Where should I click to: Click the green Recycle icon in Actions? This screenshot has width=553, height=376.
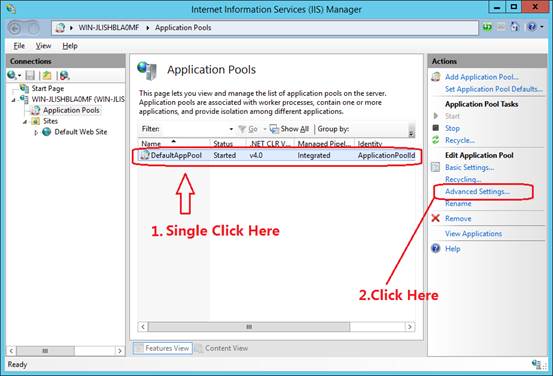click(436, 140)
